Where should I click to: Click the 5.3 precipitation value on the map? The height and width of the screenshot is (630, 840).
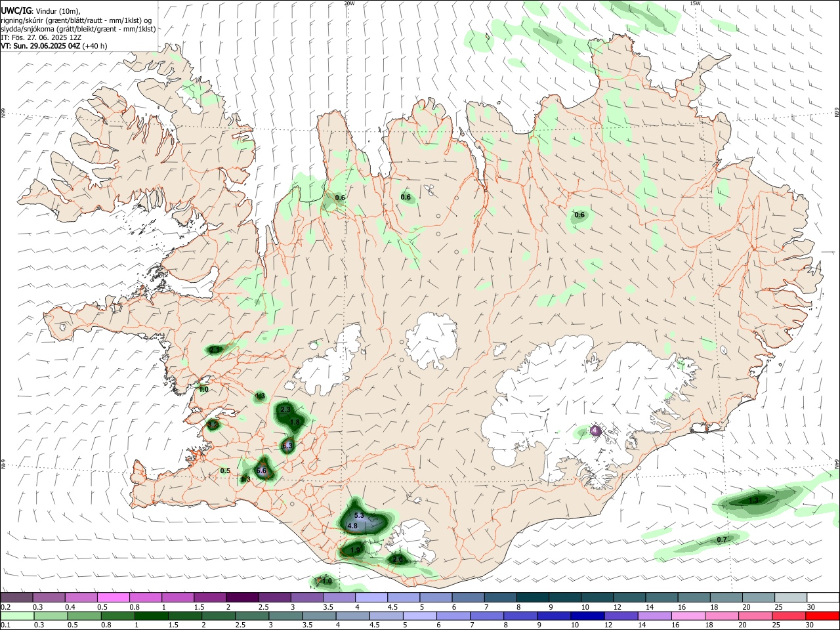[x=359, y=516]
